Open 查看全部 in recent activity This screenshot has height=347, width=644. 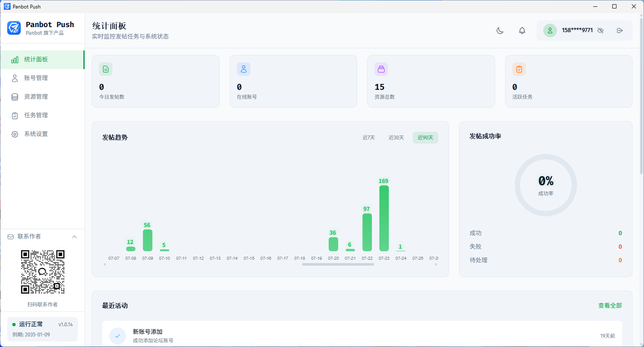pos(610,305)
